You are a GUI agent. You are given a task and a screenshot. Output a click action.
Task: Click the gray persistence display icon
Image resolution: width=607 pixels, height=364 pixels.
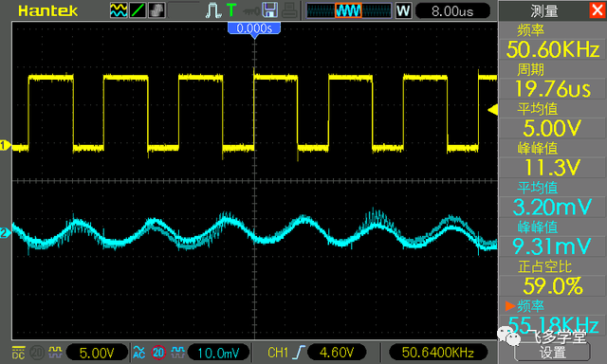tap(156, 10)
